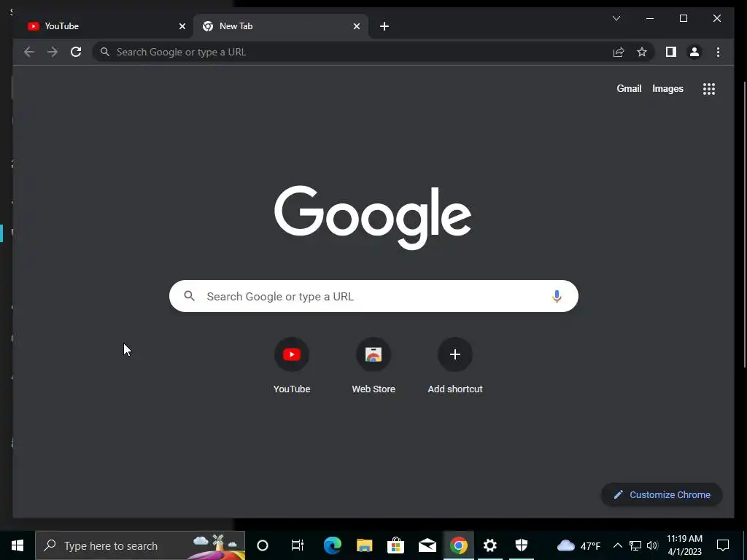The height and width of the screenshot is (560, 747).
Task: Open Windows Security shield in the taskbar
Action: pos(521,545)
